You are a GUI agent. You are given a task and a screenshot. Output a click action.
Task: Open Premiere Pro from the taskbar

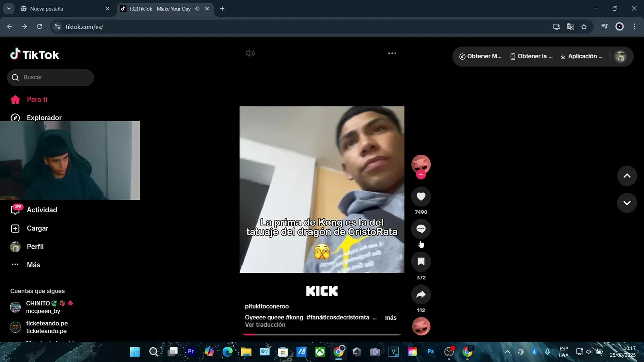click(x=191, y=352)
